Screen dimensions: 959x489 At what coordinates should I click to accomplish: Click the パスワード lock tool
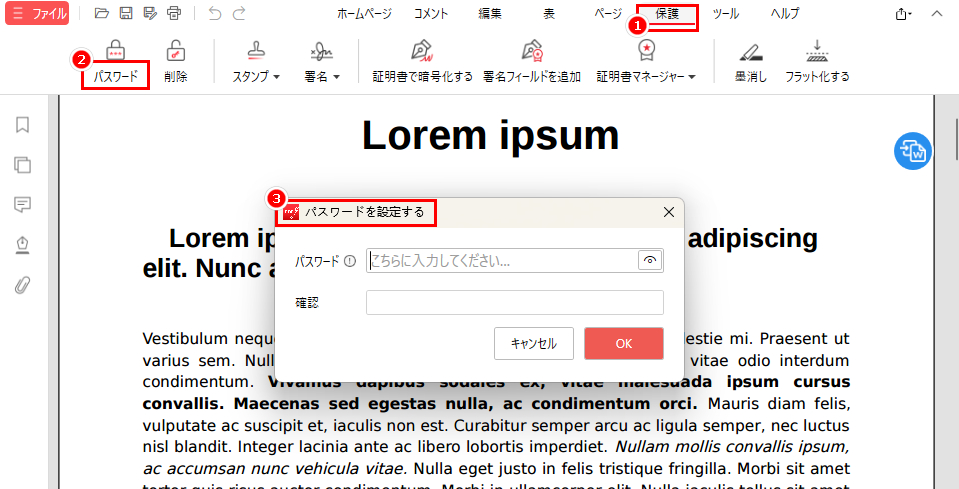116,61
